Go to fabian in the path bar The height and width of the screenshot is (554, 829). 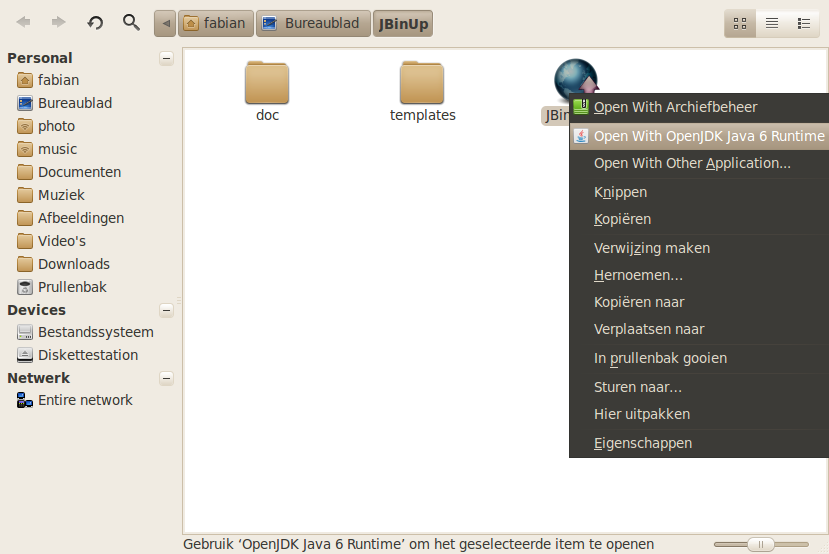point(216,24)
